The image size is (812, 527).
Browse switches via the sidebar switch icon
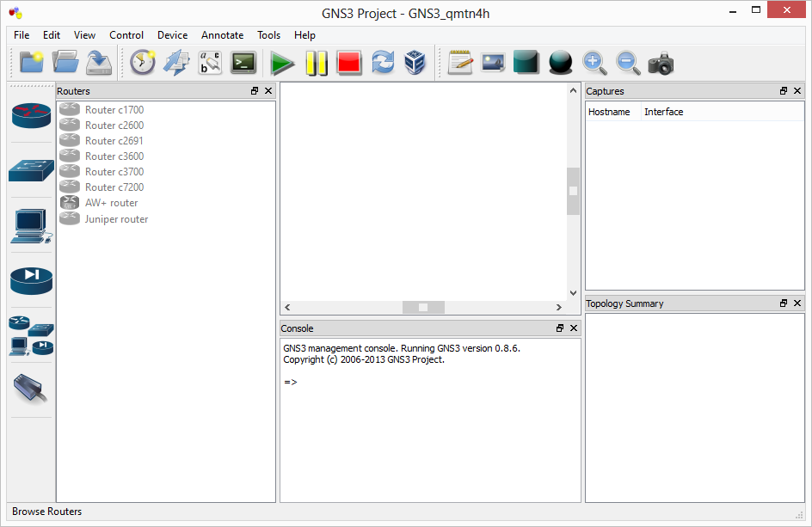[31, 170]
